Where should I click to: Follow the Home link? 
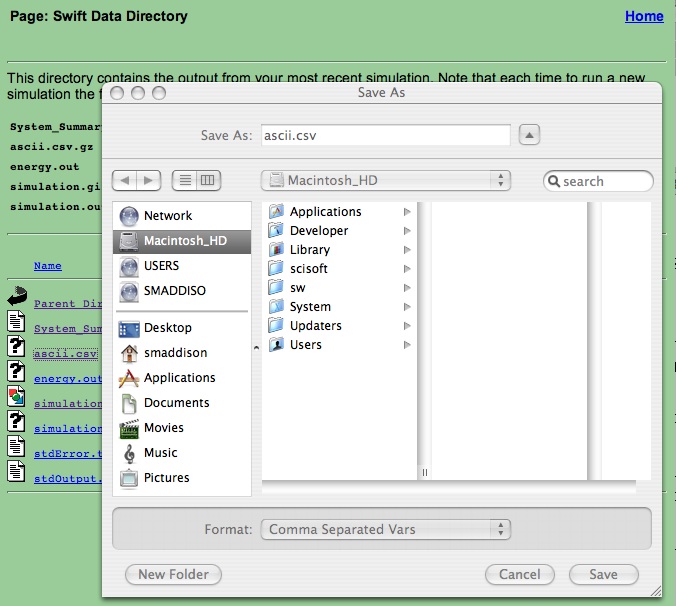[x=644, y=16]
